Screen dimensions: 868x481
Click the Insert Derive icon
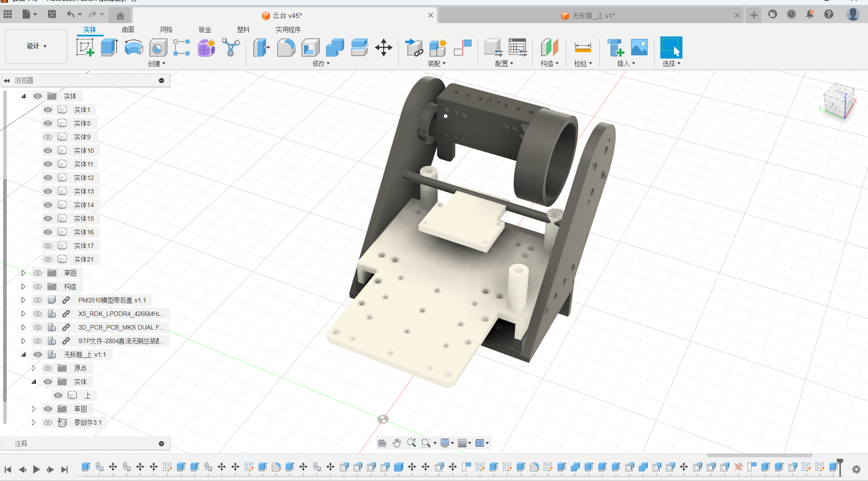615,47
